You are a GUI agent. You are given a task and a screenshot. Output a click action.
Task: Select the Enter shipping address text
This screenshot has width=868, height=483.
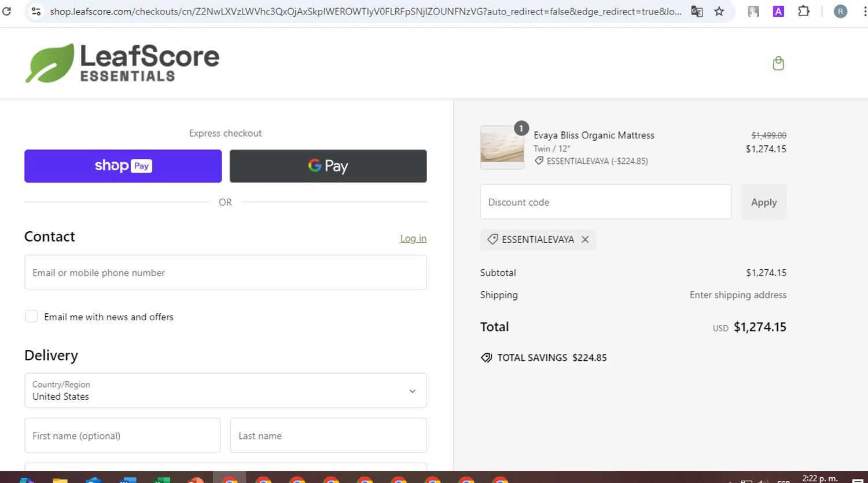(x=738, y=295)
